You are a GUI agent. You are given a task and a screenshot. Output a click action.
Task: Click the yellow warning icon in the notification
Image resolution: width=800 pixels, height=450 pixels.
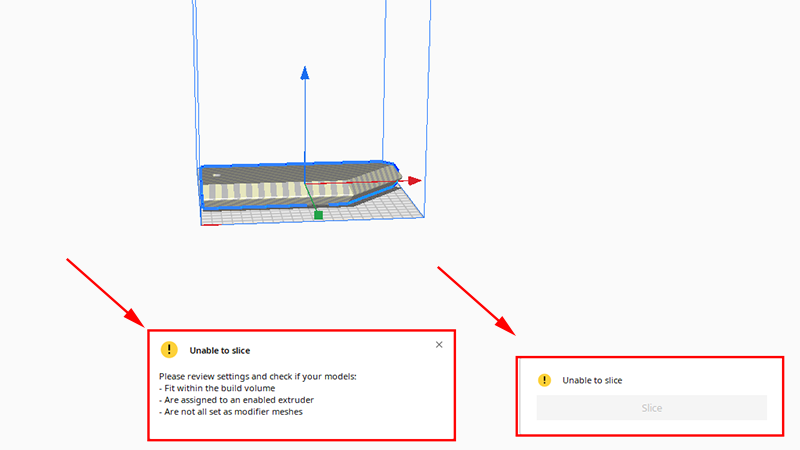pos(169,349)
